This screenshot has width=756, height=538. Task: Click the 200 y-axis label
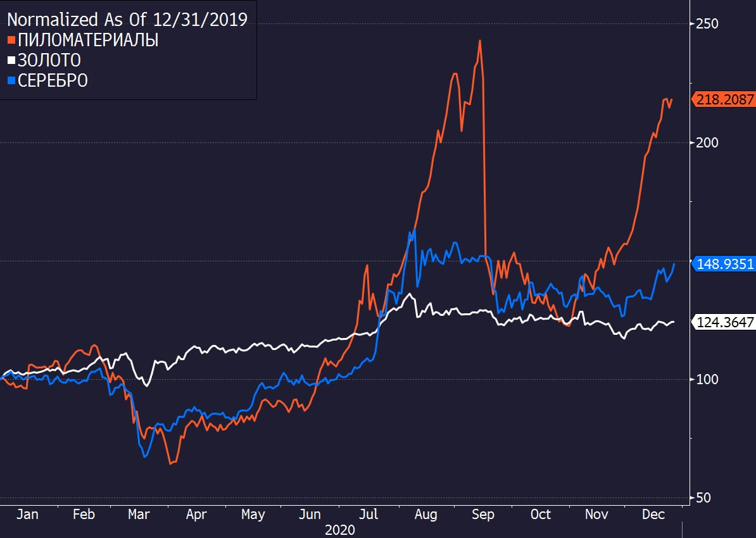(707, 142)
